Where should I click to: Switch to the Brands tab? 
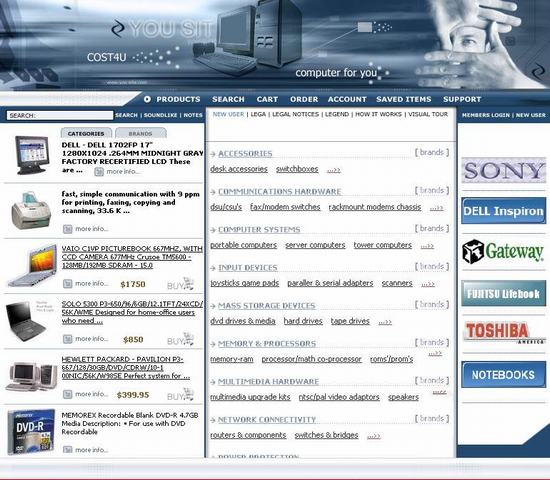coord(141,133)
